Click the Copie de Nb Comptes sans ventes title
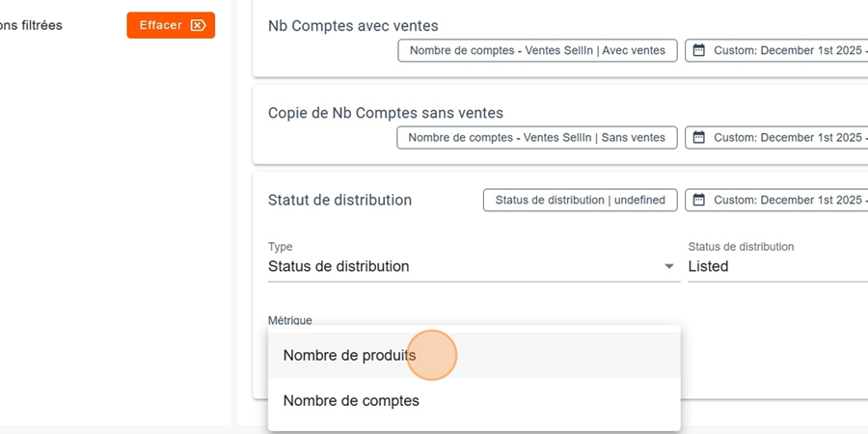The image size is (868, 434). pos(385,114)
